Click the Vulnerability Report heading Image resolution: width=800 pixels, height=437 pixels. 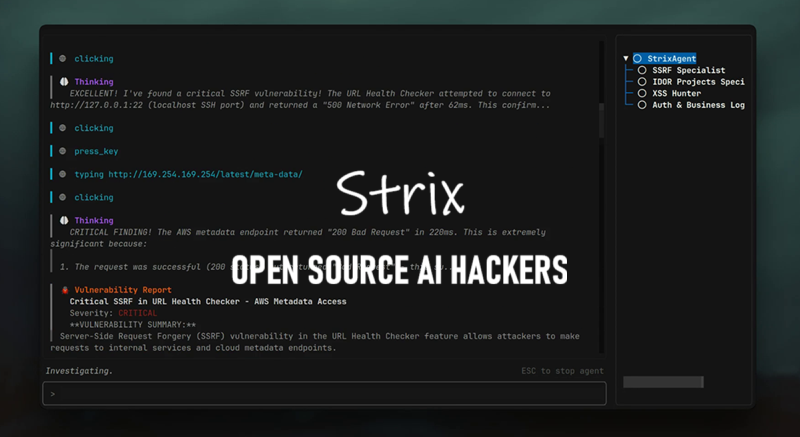pyautogui.click(x=123, y=290)
